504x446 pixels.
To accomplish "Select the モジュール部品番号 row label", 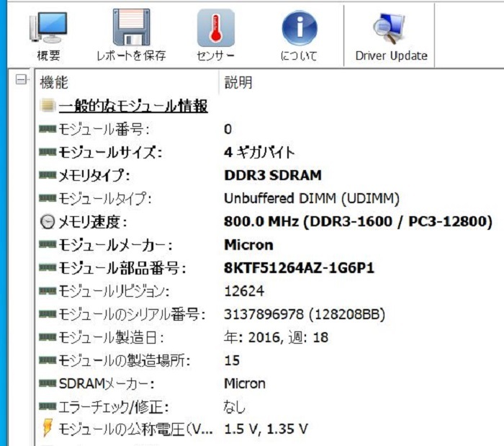I will pyautogui.click(x=122, y=268).
